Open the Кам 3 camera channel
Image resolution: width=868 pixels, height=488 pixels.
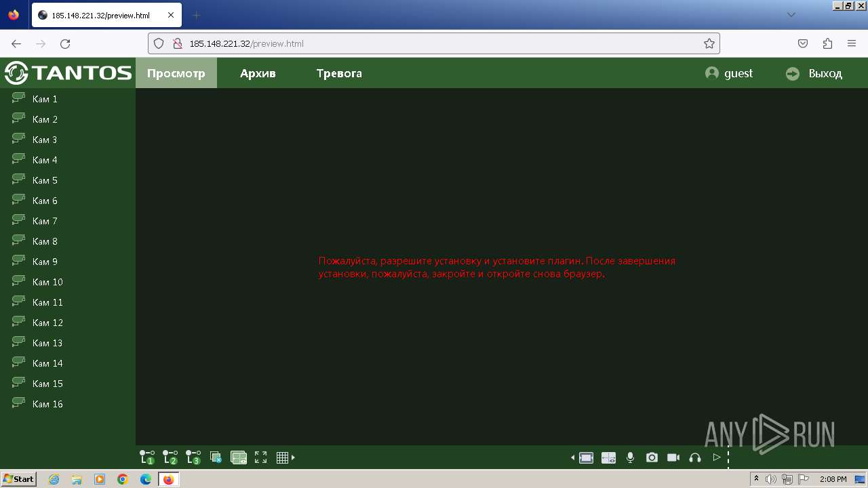(x=45, y=140)
